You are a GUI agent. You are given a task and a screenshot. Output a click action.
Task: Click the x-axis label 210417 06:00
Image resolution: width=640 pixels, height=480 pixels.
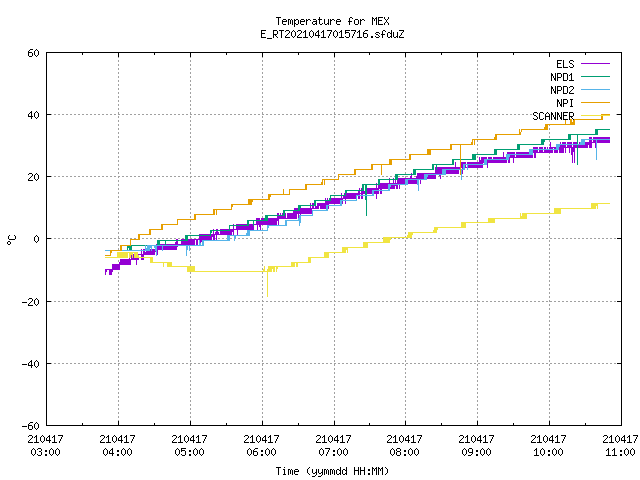261,446
